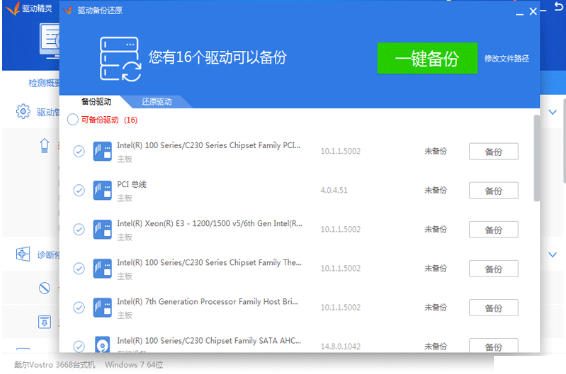
Task: Click the diagnosis icon in main window sidebar
Action: pyautogui.click(x=23, y=254)
